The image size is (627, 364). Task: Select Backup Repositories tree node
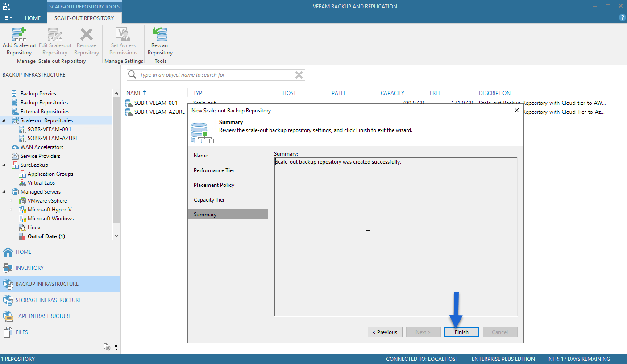(x=44, y=103)
